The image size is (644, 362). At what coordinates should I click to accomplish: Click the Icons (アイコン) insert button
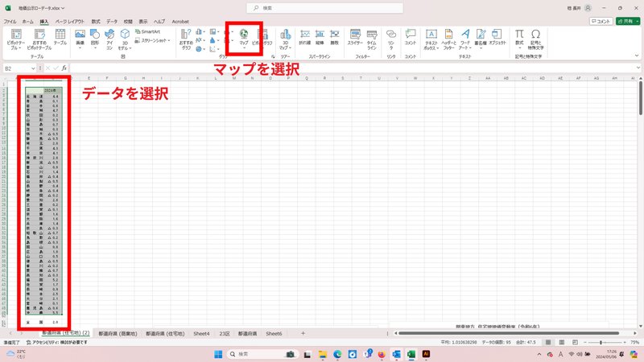tap(109, 39)
